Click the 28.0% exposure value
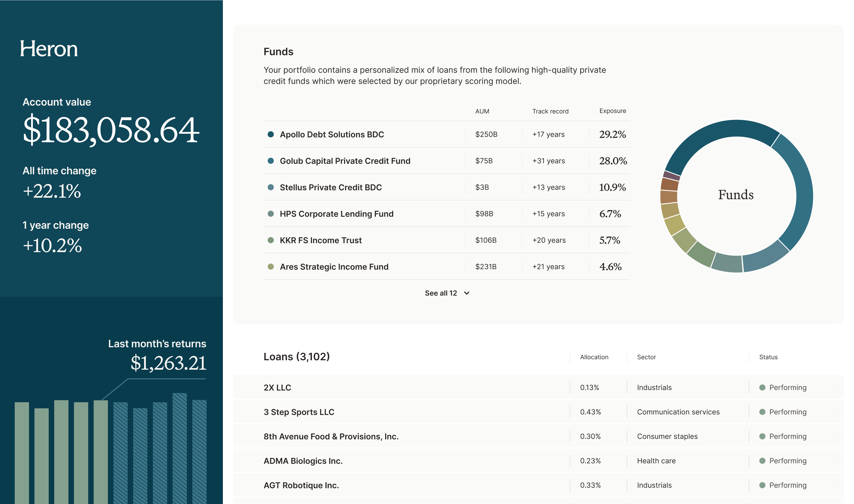854x504 pixels. point(613,161)
